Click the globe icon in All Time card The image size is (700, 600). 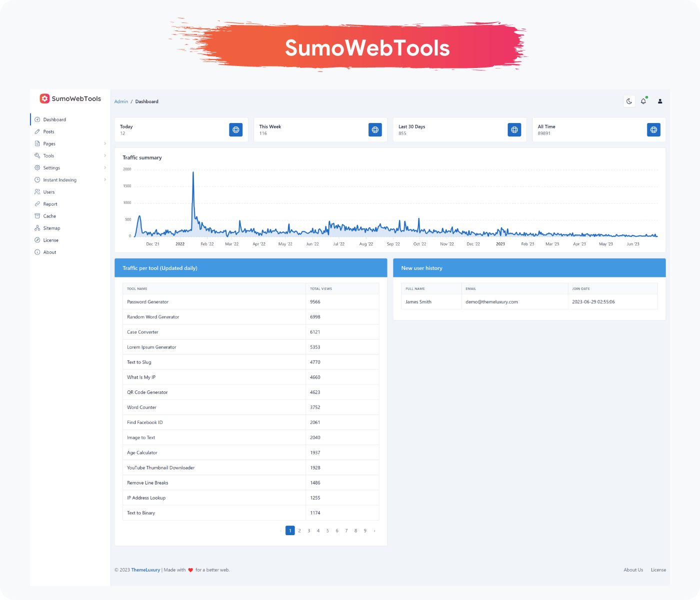coord(653,130)
